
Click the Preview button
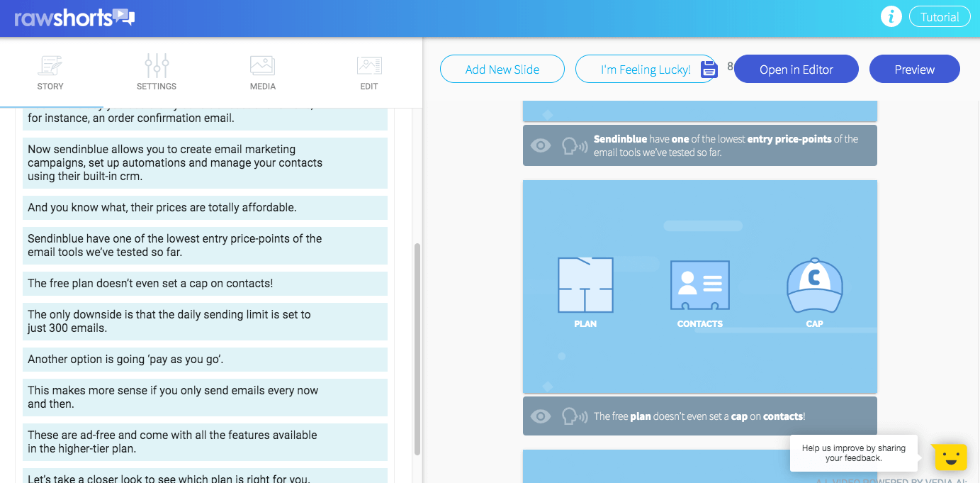[x=915, y=70]
